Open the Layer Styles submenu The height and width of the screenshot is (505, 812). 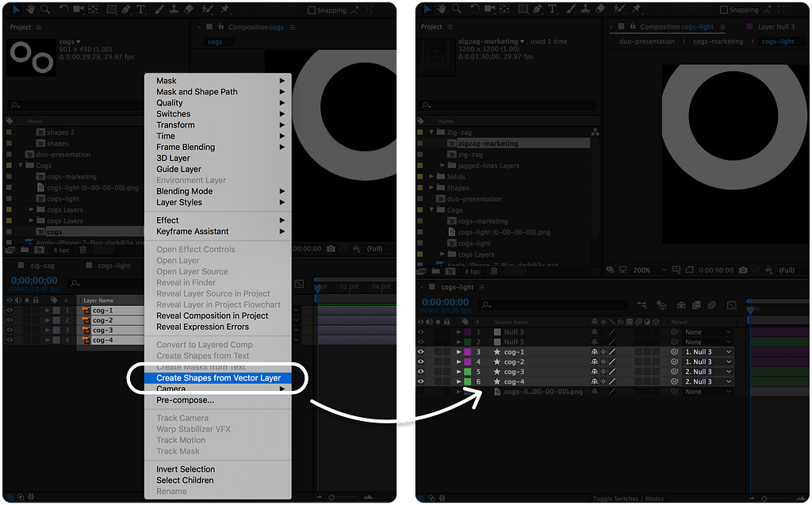(x=218, y=202)
